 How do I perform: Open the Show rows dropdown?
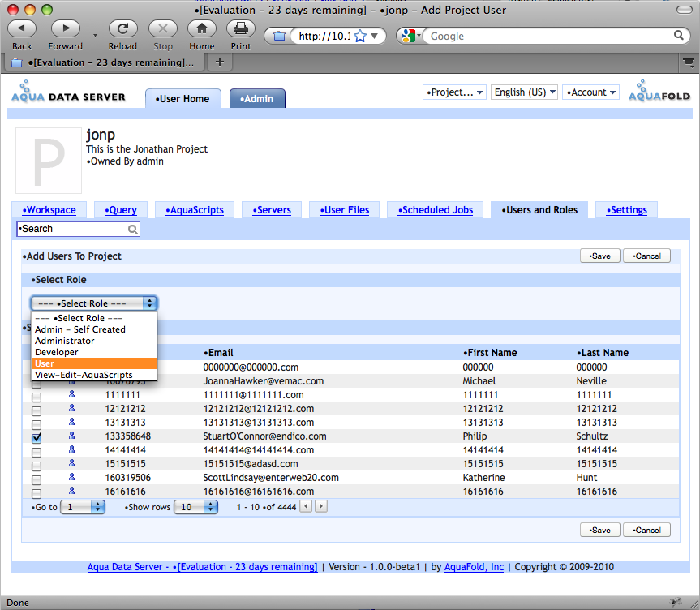coord(196,507)
